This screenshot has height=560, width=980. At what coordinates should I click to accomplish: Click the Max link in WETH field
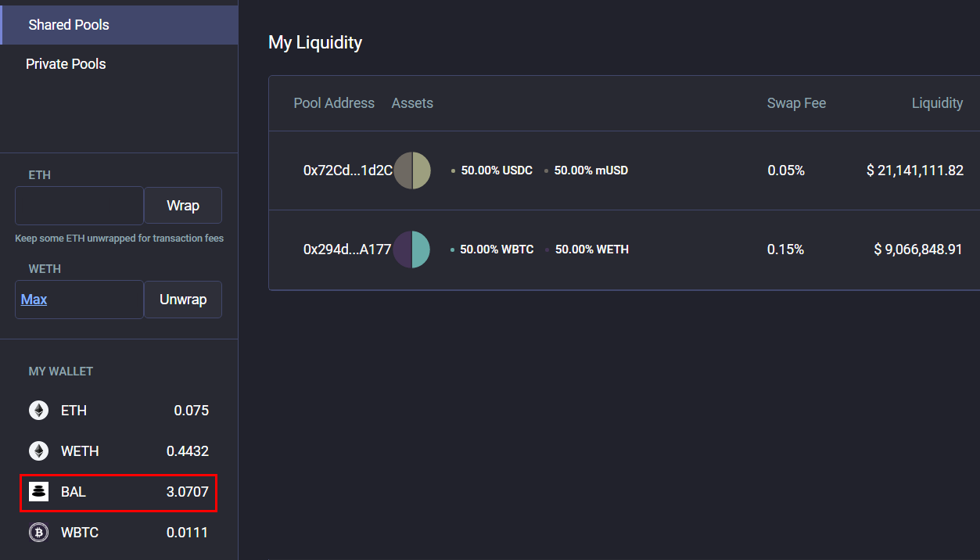[x=34, y=300]
